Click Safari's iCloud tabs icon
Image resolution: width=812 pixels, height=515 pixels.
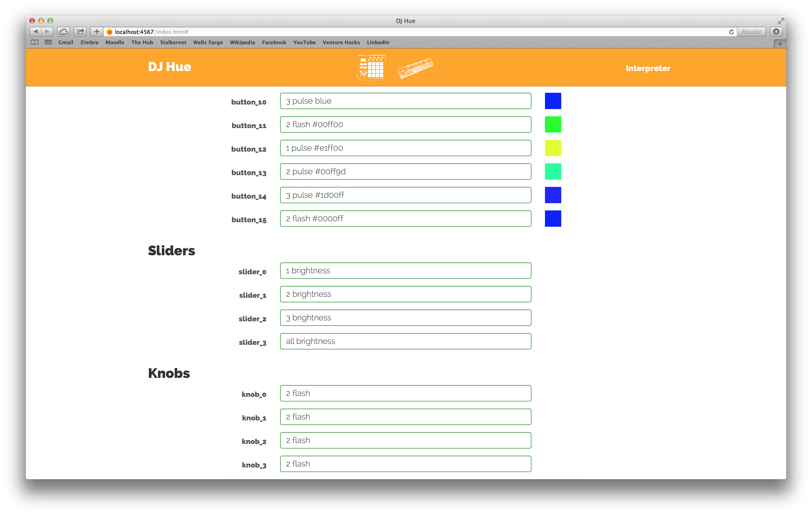point(63,32)
